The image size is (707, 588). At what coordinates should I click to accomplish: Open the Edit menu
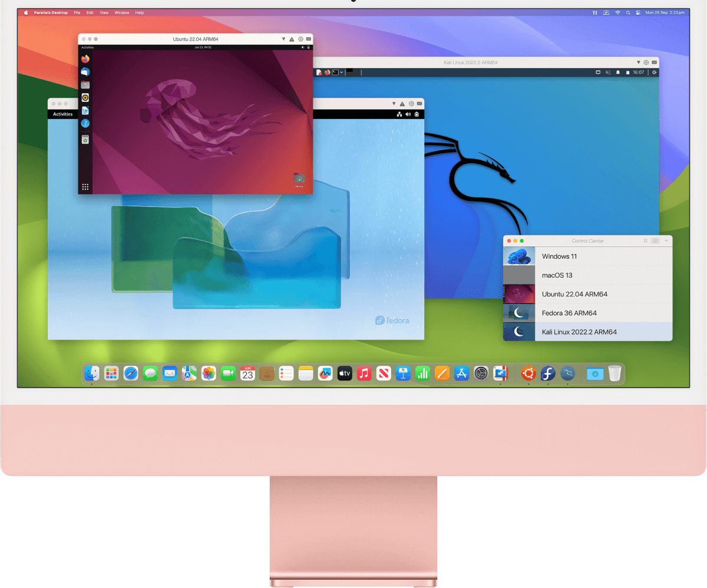(x=90, y=12)
